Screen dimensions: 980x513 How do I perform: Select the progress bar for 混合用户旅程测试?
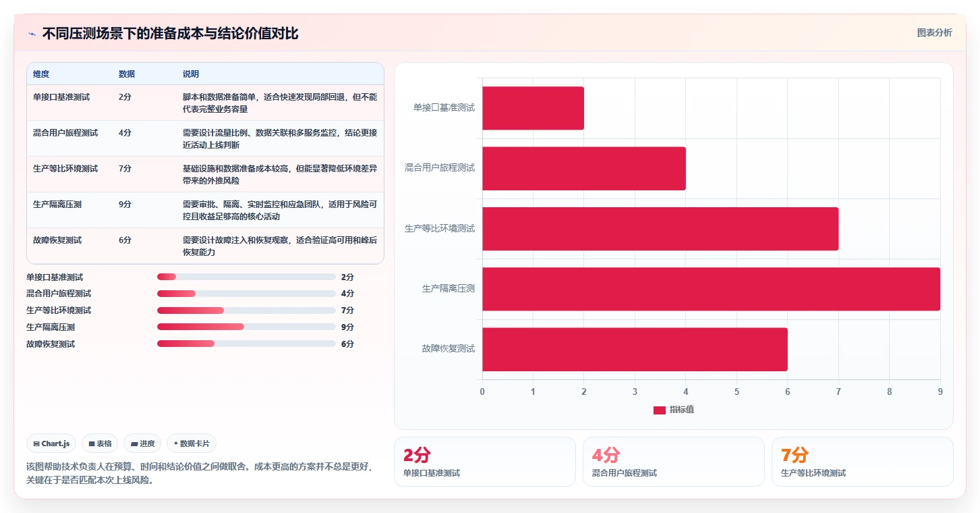[x=246, y=294]
